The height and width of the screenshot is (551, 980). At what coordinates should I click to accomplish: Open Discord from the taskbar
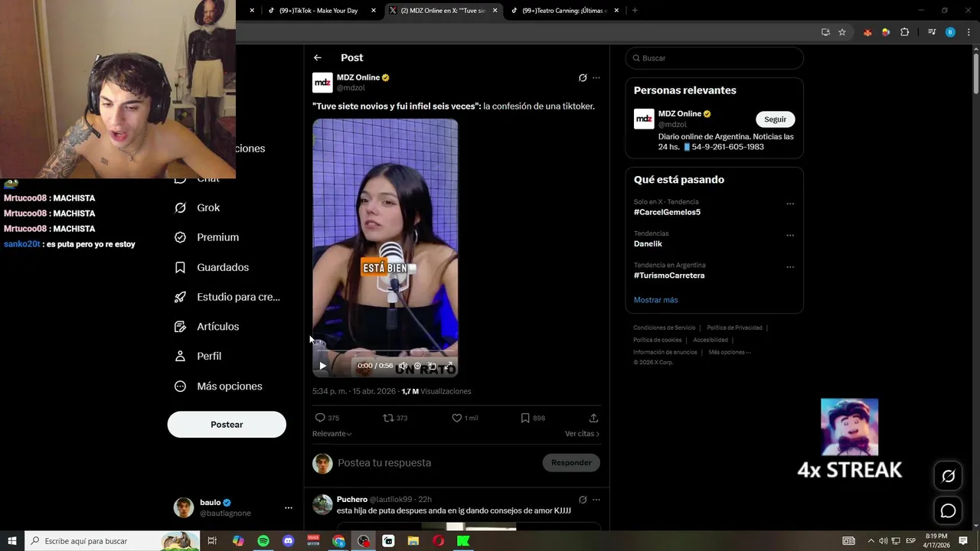289,541
